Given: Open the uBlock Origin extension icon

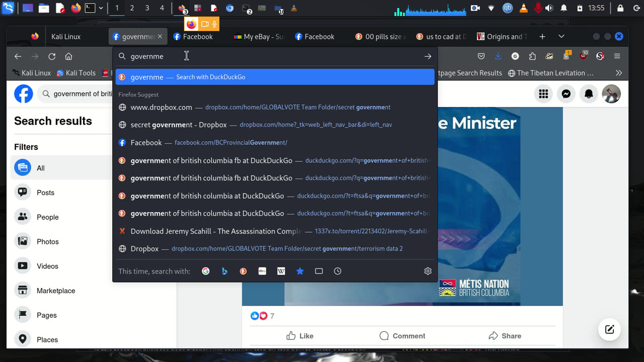Looking at the screenshot, I should [x=583, y=55].
